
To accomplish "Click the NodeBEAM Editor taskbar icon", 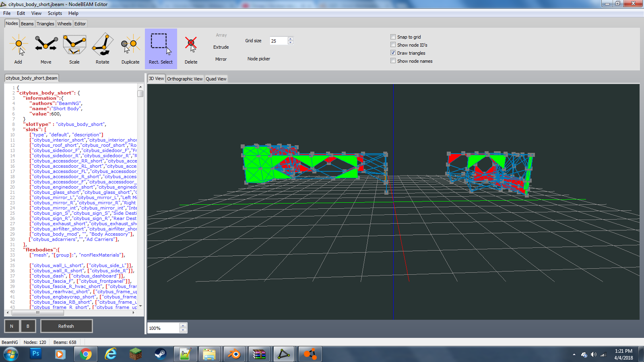I will click(x=284, y=354).
